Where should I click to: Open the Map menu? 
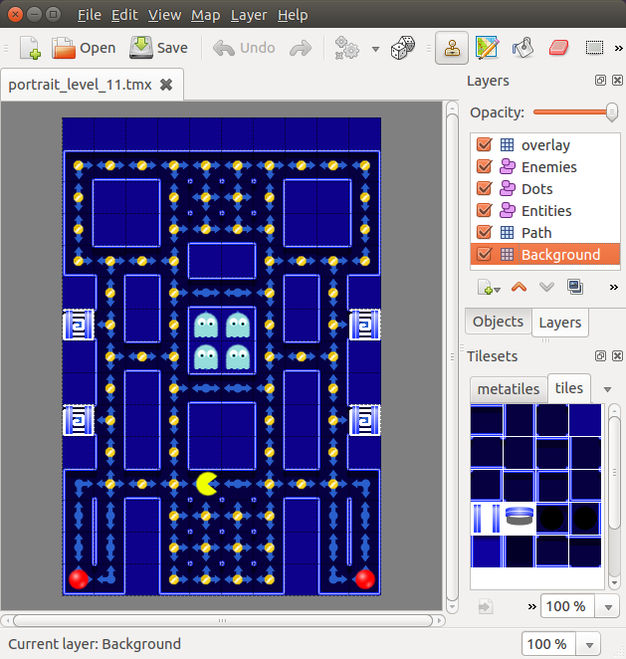point(205,15)
